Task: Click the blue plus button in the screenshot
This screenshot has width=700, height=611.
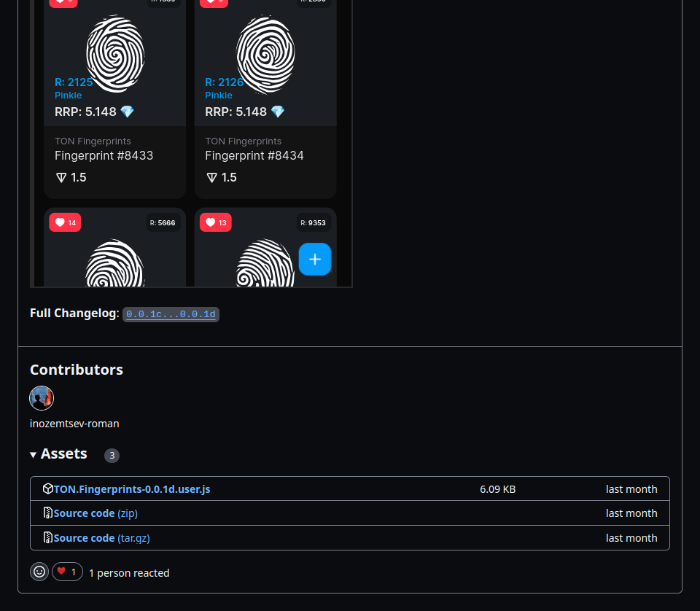Action: 315,260
